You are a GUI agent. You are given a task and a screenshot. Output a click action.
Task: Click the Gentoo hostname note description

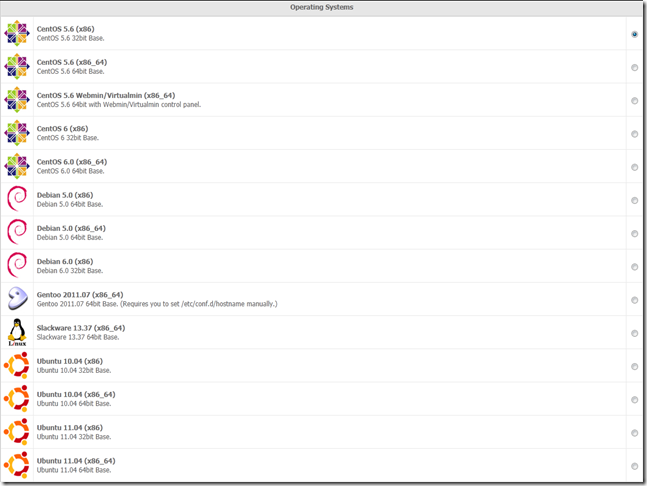[x=157, y=304]
